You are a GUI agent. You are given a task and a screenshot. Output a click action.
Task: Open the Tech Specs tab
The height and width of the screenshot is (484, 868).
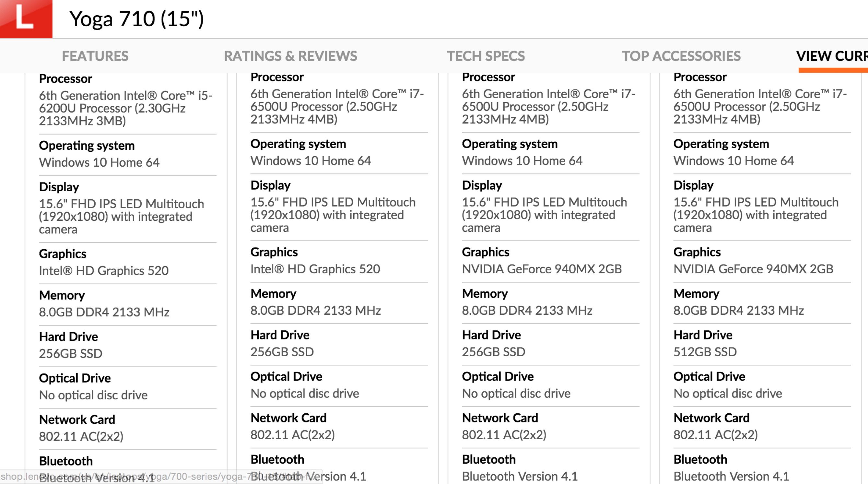[x=486, y=56]
